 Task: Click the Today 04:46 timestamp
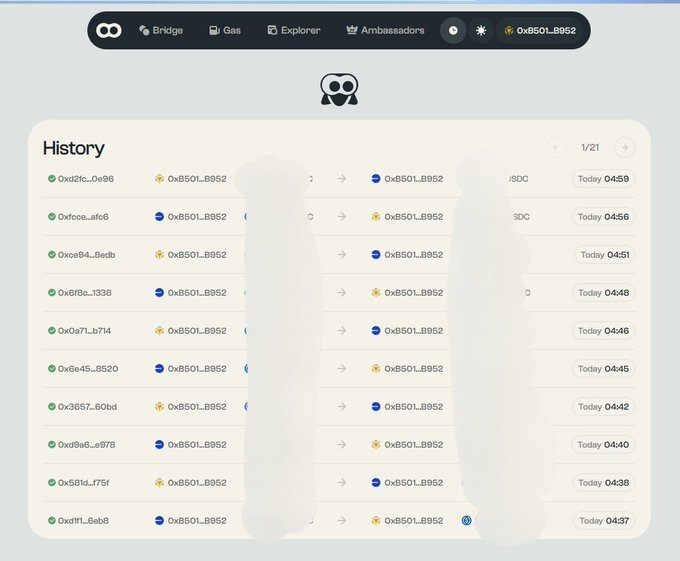tap(603, 331)
